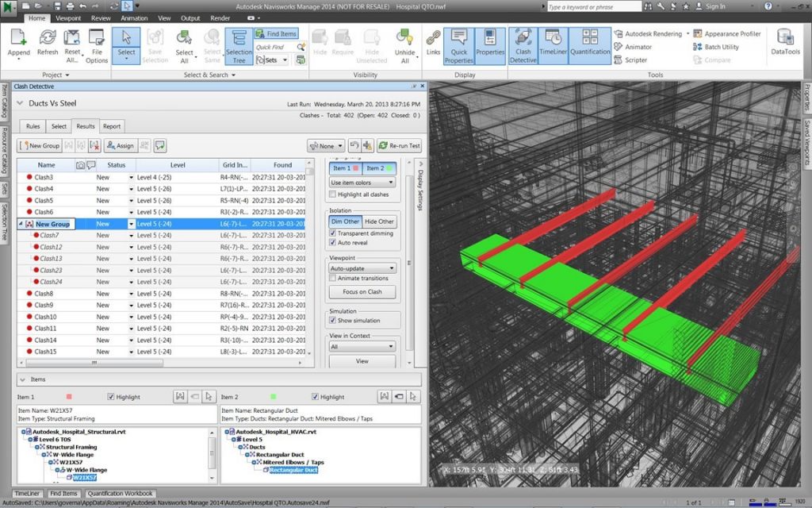
Task: Click the Selection Tree icon
Action: point(239,46)
